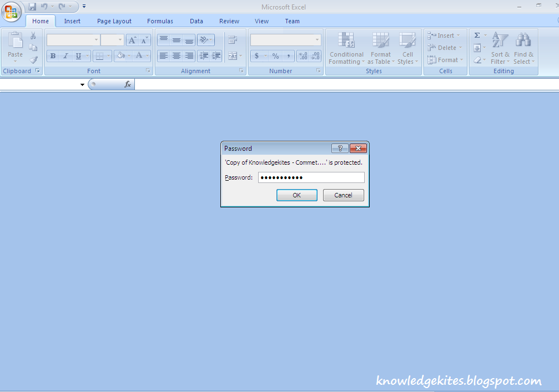The width and height of the screenshot is (559, 392).
Task: Select Middle Align icon
Action: 177,40
